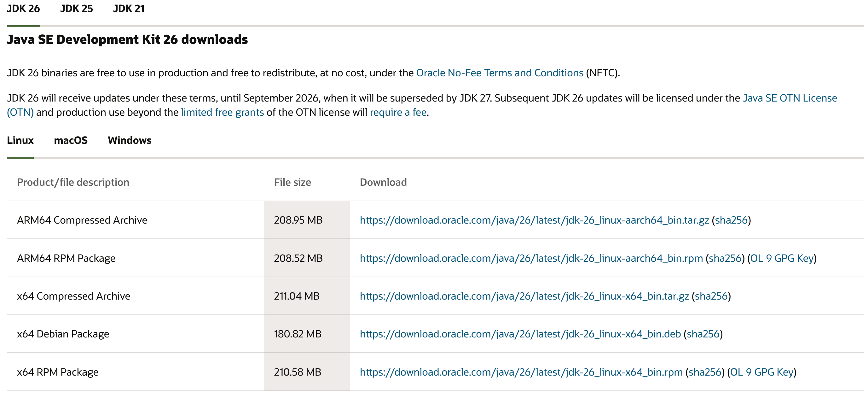
Task: Open the Java SE OTN License link
Action: pyautogui.click(x=790, y=98)
